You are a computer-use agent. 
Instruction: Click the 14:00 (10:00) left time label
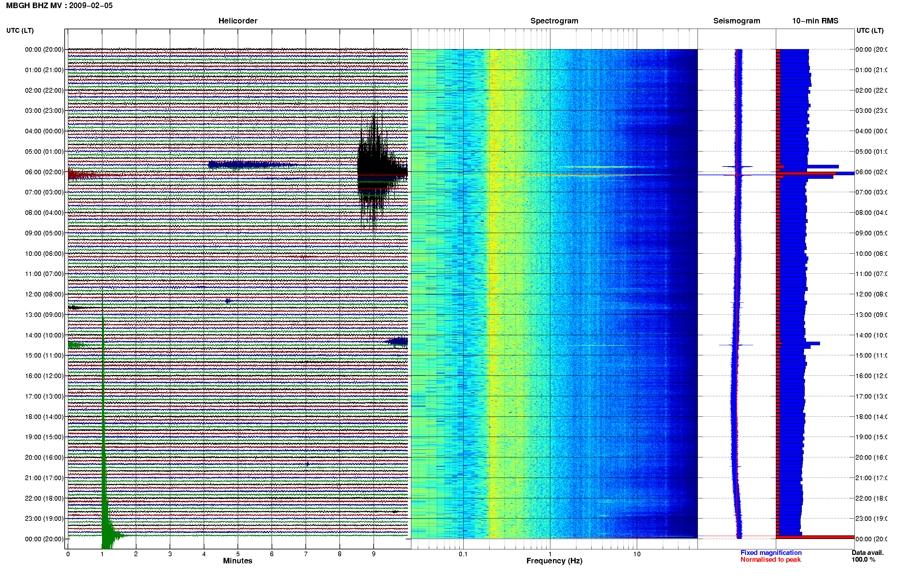point(44,335)
